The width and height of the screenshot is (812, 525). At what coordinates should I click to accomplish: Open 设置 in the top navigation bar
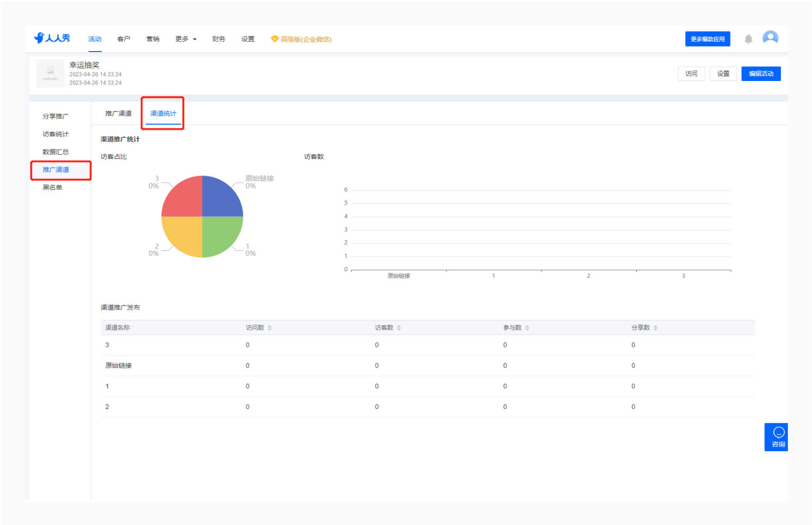click(x=248, y=39)
